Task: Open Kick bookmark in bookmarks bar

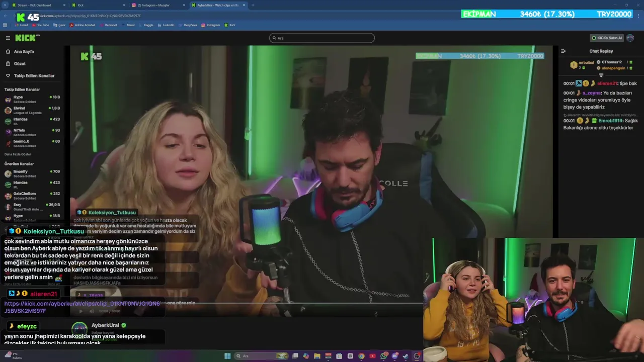Action: tap(230, 25)
